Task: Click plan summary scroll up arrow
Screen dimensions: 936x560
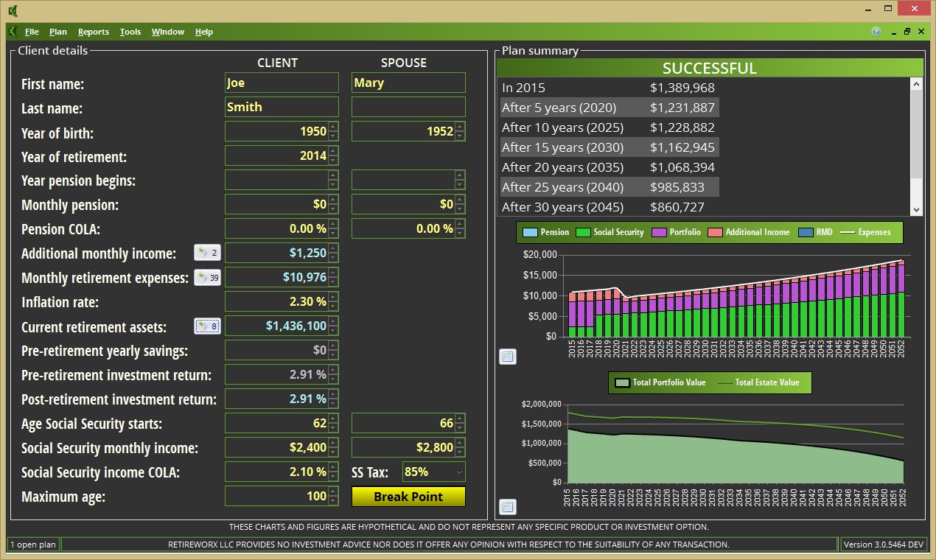Action: (x=917, y=84)
